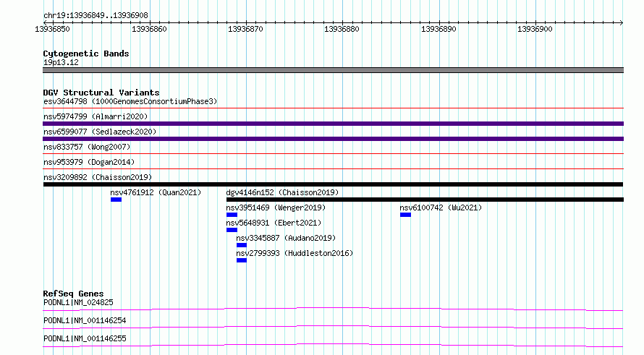This screenshot has width=644, height=355.
Task: Click the nsv3951469 (Wenger2019) blue variant bar
Action: pos(232,215)
